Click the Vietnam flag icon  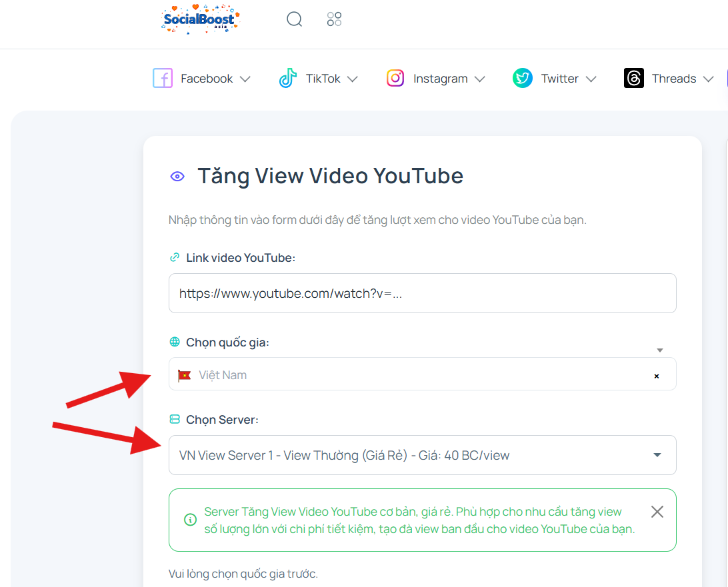click(184, 375)
